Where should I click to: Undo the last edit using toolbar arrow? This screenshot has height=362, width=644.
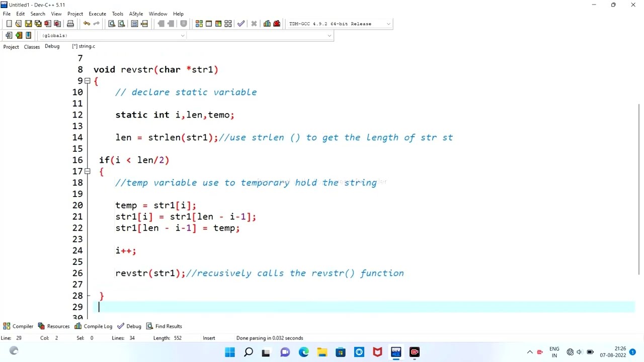[87, 24]
